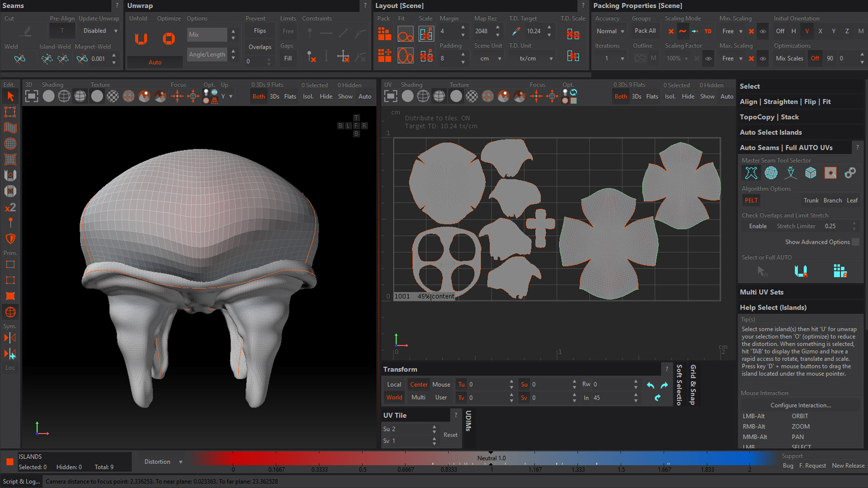
Task: Select the arrow selection tool in left sidebar
Action: [10, 96]
